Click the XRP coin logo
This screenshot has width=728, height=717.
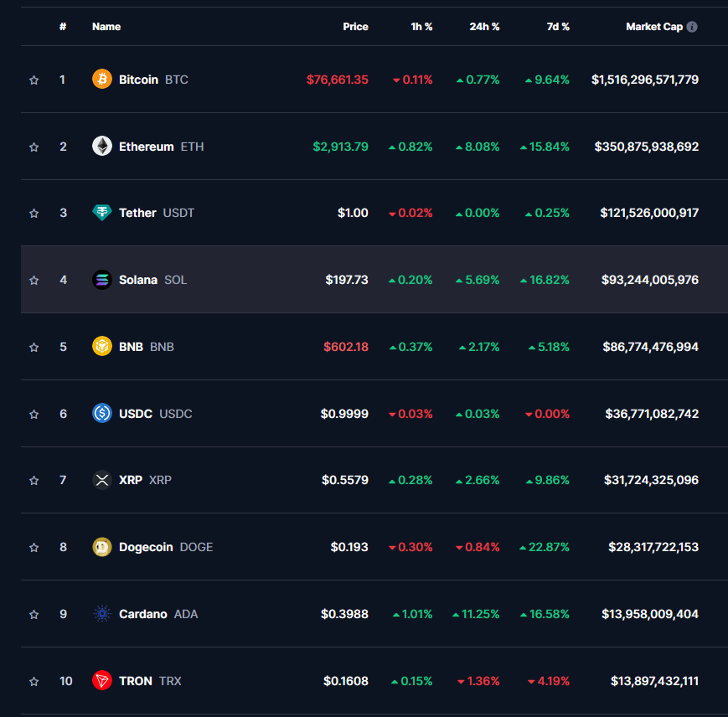[102, 480]
